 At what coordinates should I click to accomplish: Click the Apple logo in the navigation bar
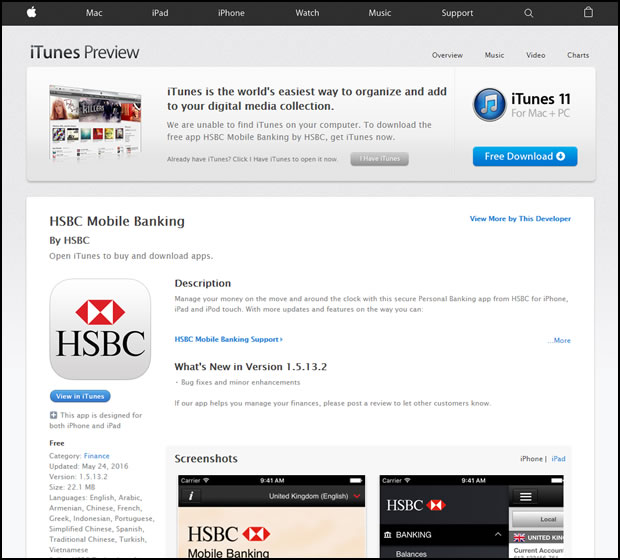pos(32,12)
